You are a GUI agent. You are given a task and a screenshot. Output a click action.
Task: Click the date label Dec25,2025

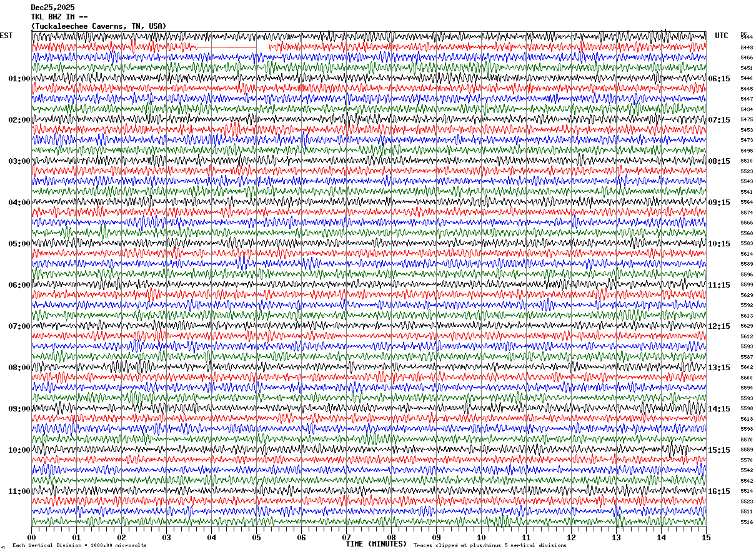[52, 8]
